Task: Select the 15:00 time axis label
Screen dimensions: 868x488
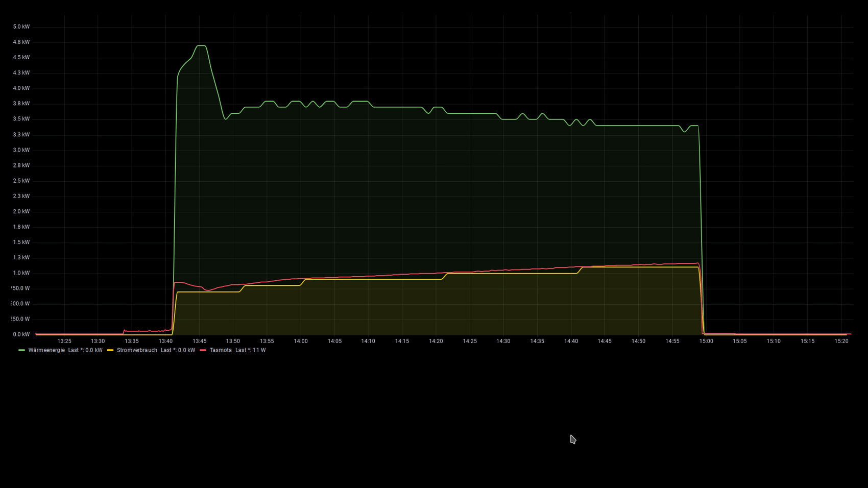Action: tap(706, 341)
